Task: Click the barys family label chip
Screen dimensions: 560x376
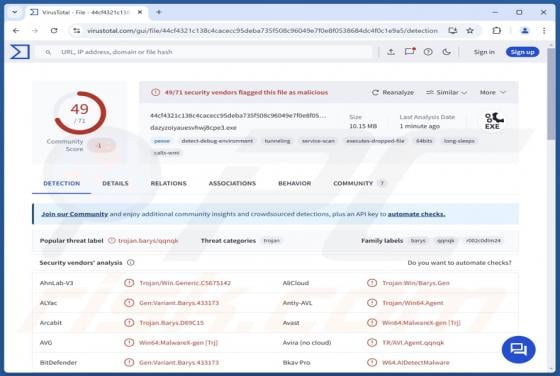Action: 418,241
